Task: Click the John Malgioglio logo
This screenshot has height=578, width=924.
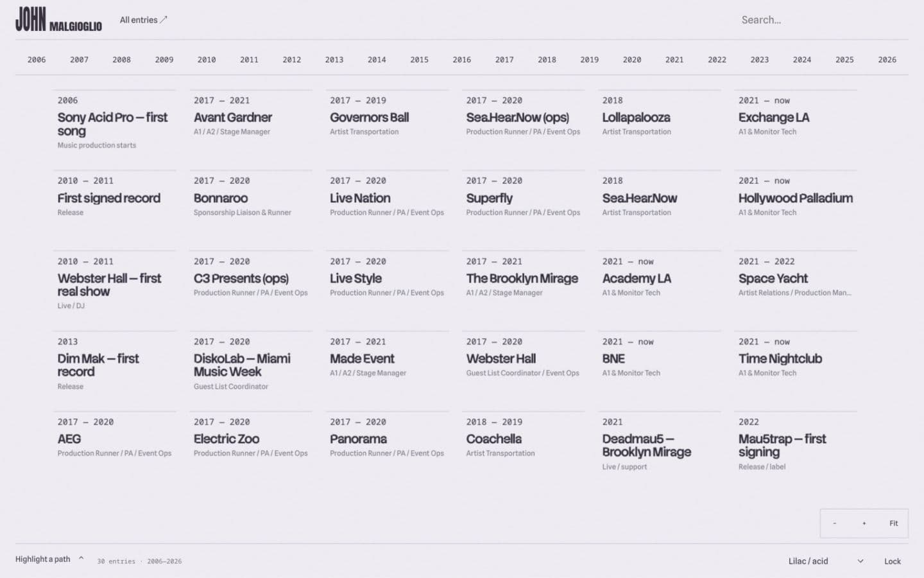Action: coord(58,20)
